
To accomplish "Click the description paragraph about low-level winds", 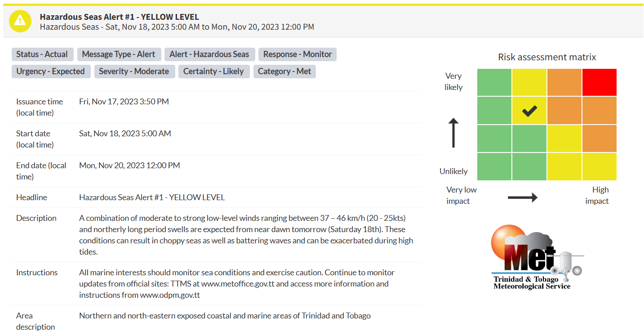I will pyautogui.click(x=246, y=235).
